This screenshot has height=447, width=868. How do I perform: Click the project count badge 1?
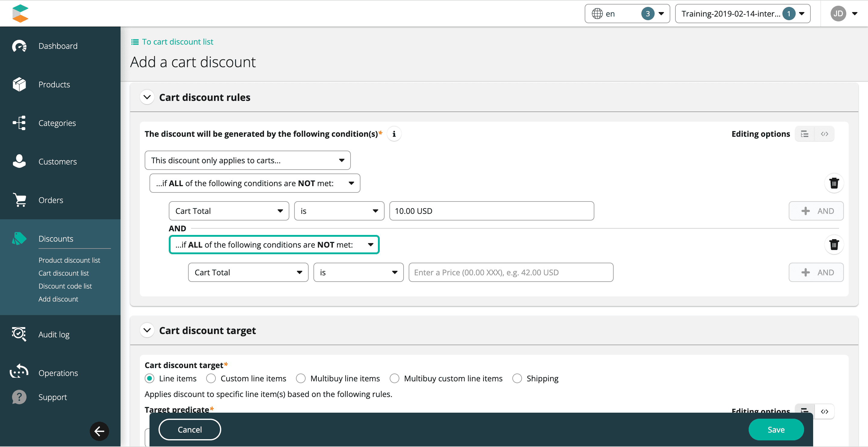(x=788, y=14)
